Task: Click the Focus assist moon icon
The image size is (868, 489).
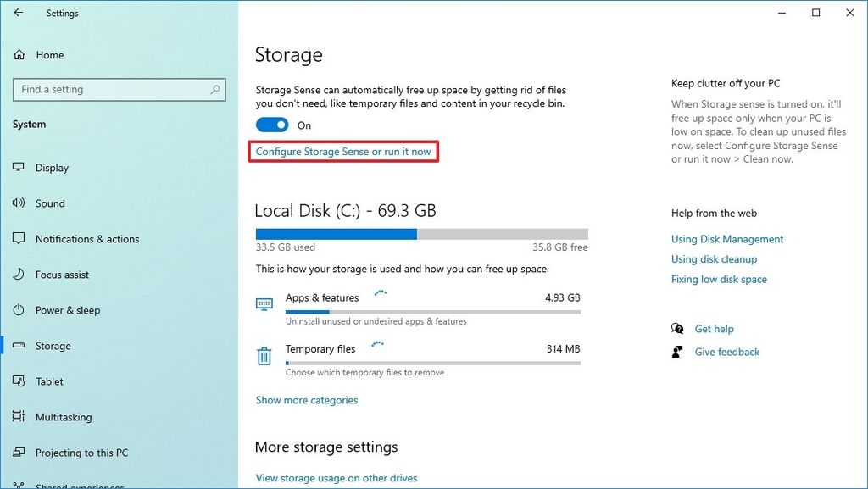Action: (19, 275)
